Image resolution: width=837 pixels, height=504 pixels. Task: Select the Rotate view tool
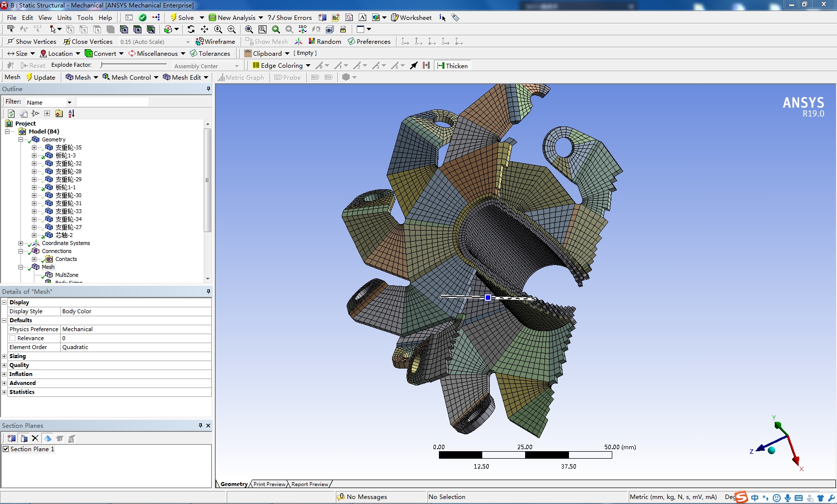[191, 29]
